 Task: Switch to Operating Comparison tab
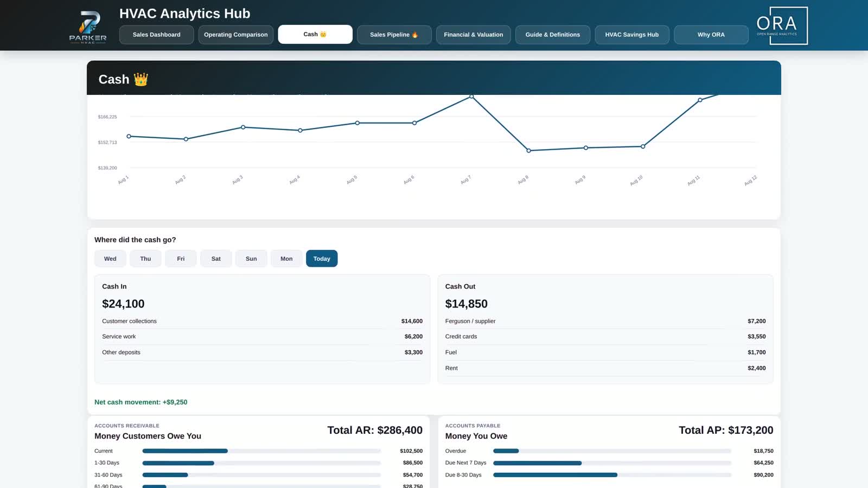236,35
